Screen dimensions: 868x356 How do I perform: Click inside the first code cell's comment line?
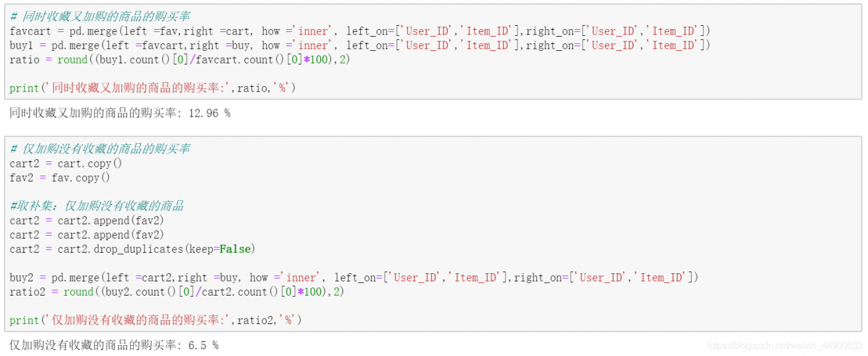(100, 16)
